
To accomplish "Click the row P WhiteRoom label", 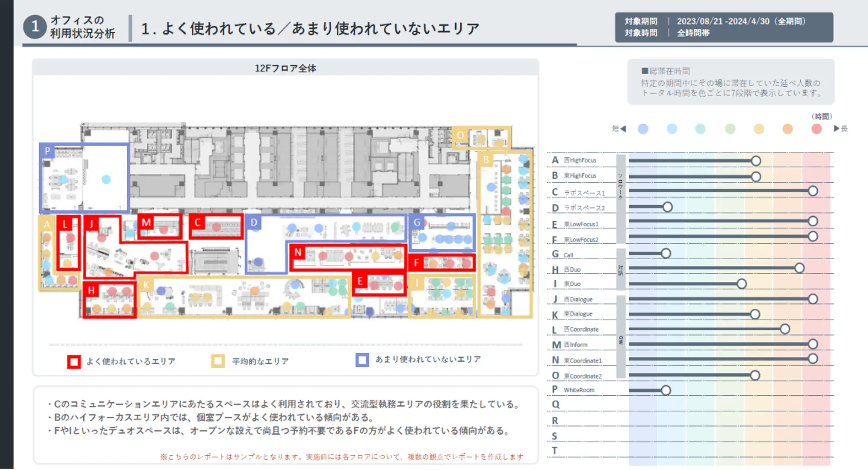I will (579, 390).
